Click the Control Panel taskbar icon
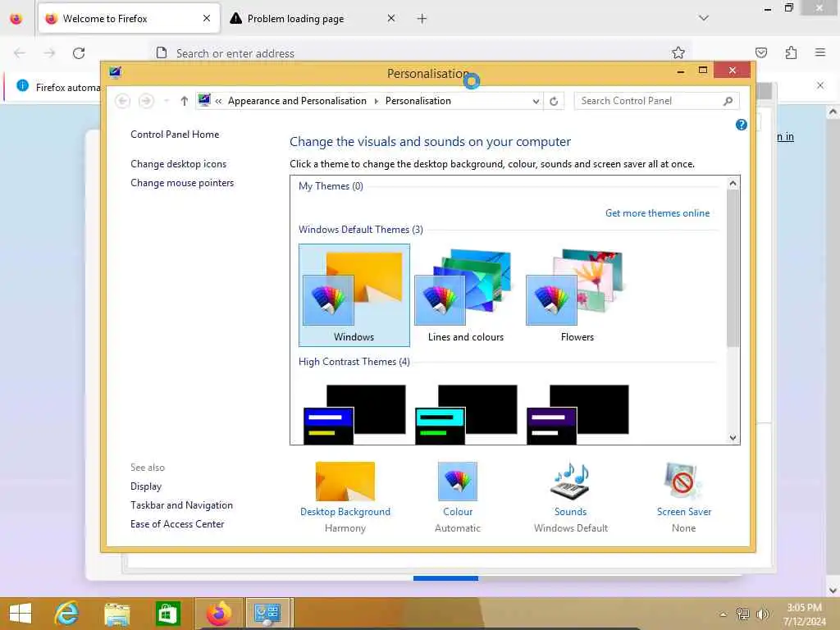840x630 pixels. click(x=268, y=614)
